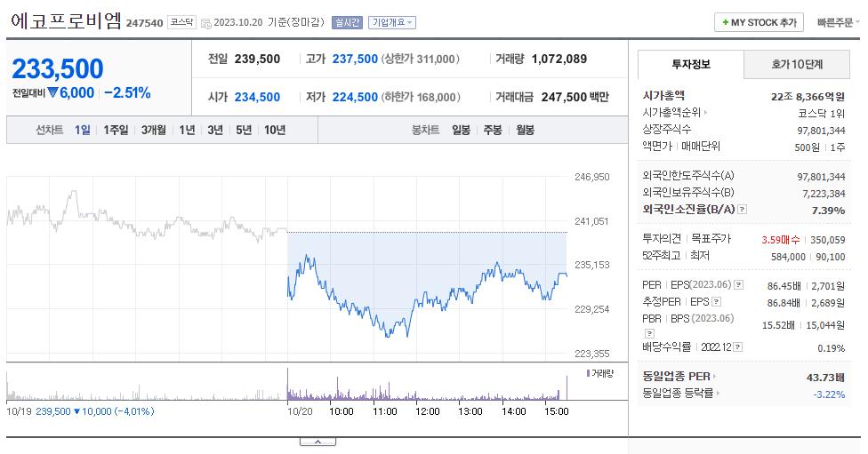Click the 15:00 time axis label

click(557, 411)
